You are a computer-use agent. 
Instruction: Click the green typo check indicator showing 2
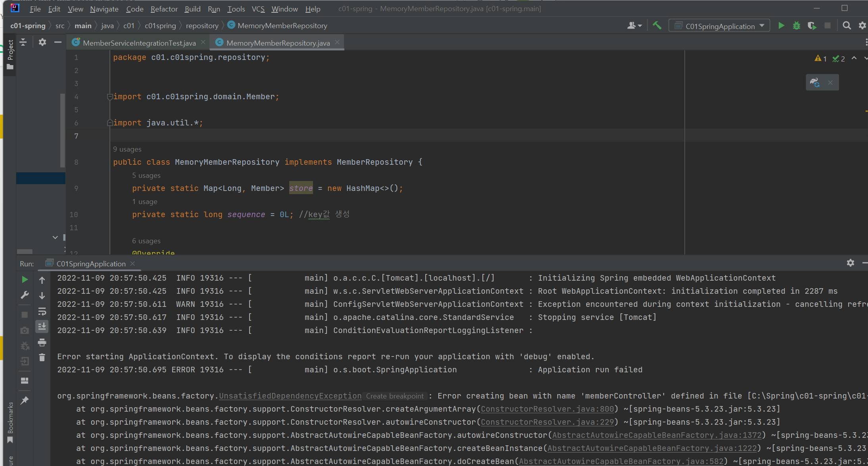click(839, 59)
